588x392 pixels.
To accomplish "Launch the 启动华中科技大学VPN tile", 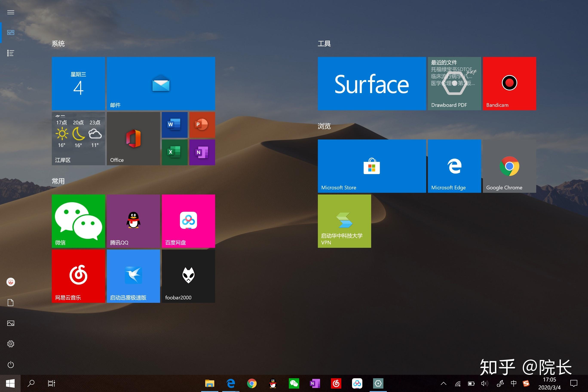I will pos(344,221).
